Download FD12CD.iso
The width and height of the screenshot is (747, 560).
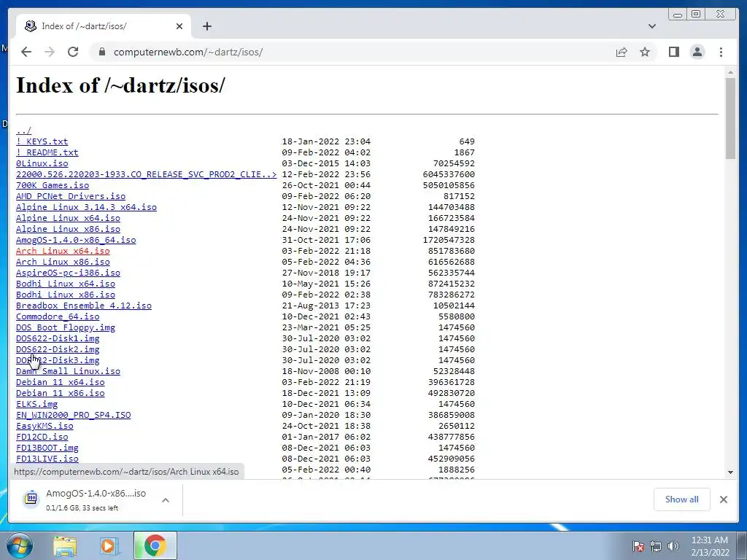tap(42, 437)
